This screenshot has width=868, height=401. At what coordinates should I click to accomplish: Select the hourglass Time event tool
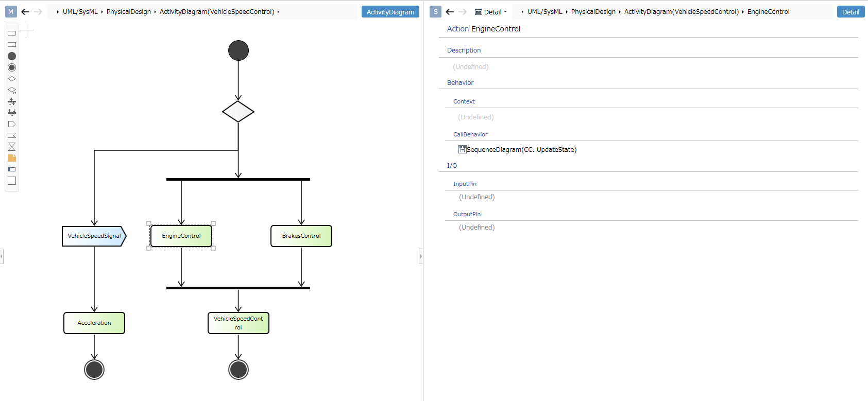click(12, 147)
